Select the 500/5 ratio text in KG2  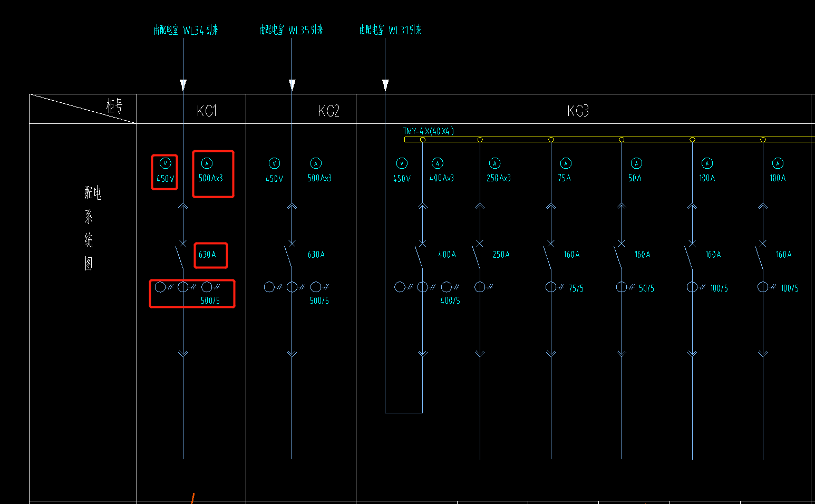[x=319, y=301]
